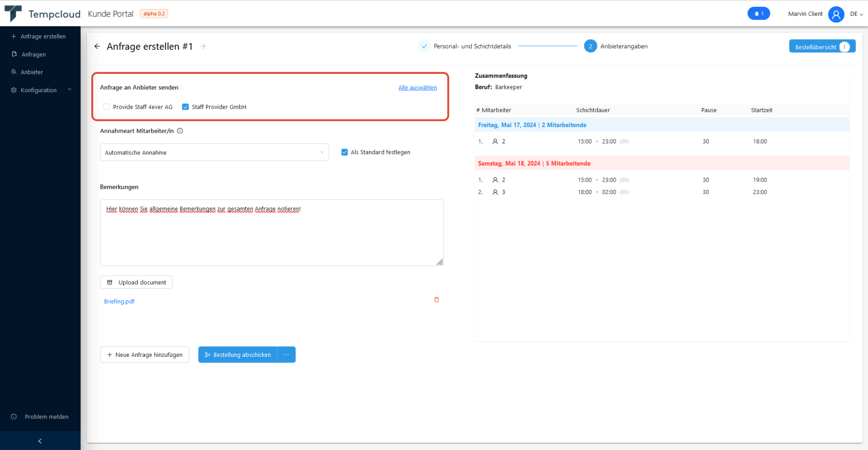The image size is (868, 450).
Task: Click Neue Anfrage hinzufügen button
Action: click(x=144, y=355)
